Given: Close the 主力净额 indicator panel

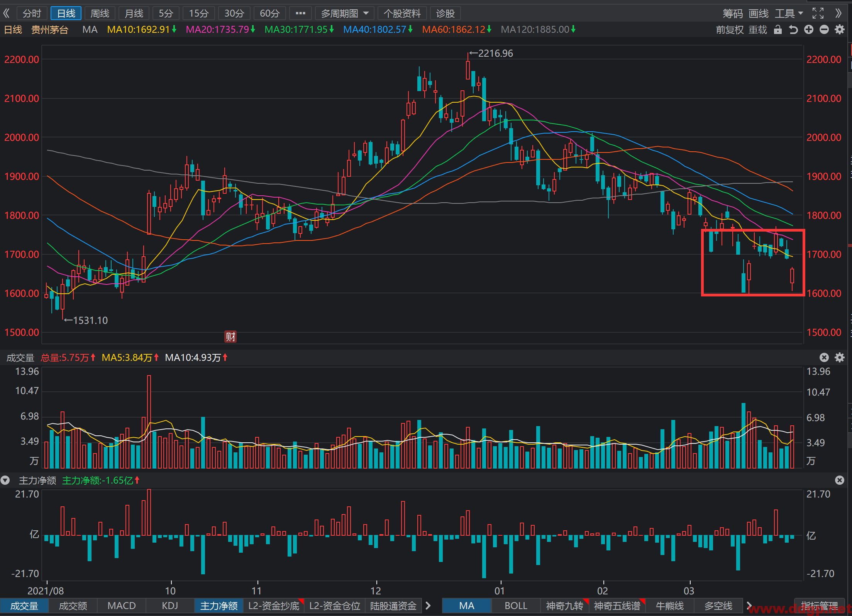Looking at the screenshot, I should [840, 480].
